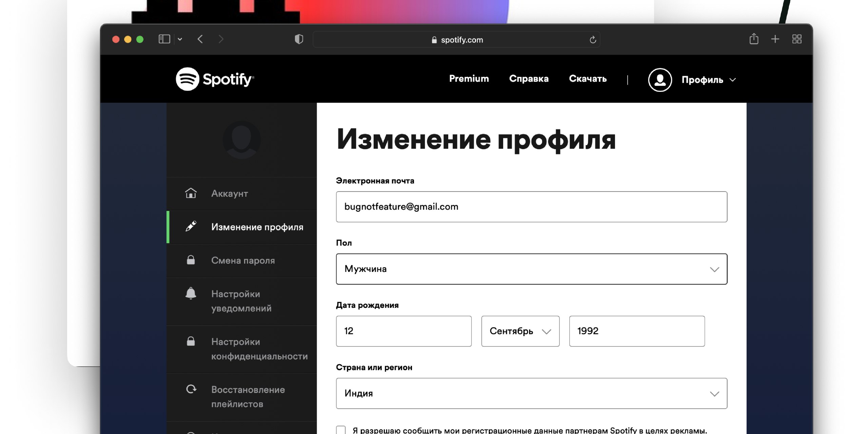Show the tab overview grid icon

click(797, 39)
